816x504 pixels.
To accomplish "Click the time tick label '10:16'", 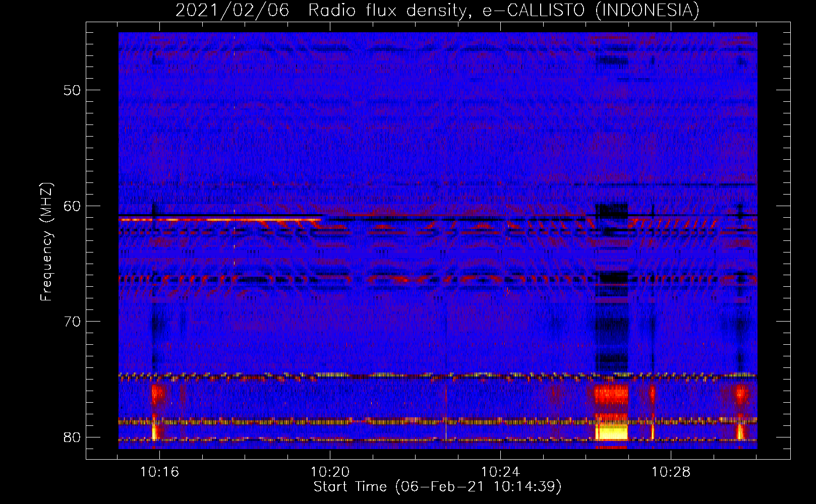I will click(160, 472).
